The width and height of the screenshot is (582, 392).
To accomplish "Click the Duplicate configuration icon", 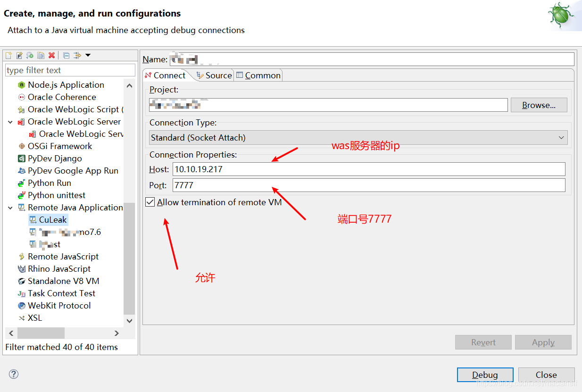I will tap(41, 56).
